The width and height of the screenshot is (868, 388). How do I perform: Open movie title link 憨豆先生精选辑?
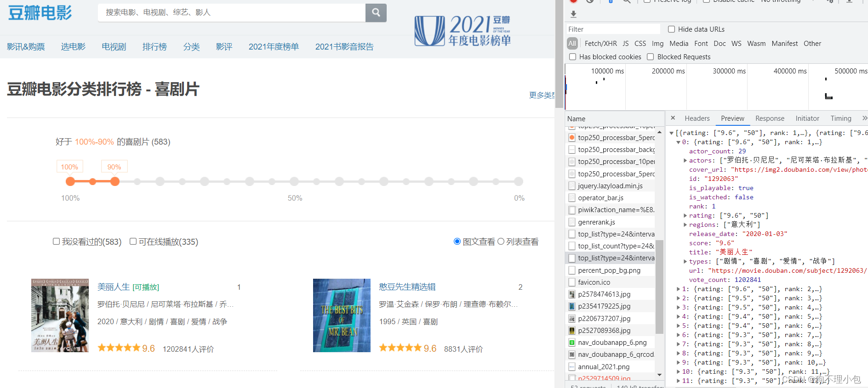(407, 287)
